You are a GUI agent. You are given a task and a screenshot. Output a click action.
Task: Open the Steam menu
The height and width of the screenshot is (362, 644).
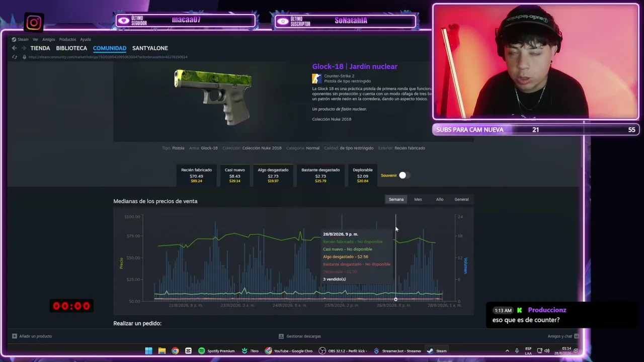pyautogui.click(x=23, y=40)
